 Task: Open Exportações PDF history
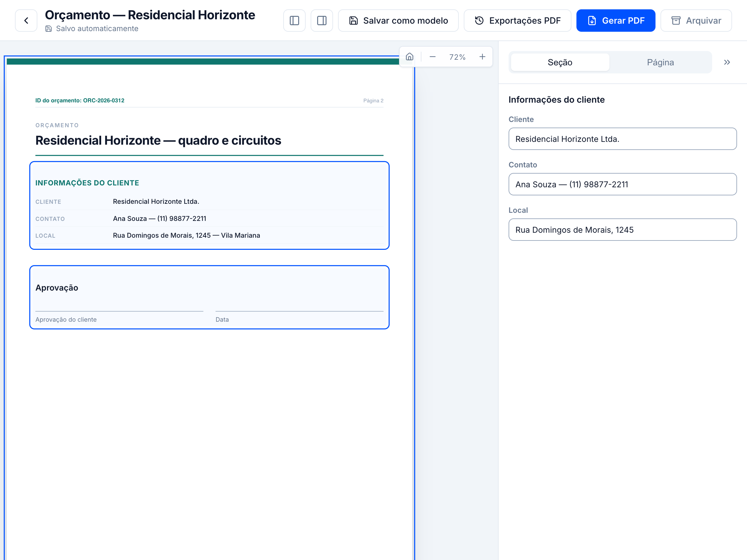[x=517, y=21]
